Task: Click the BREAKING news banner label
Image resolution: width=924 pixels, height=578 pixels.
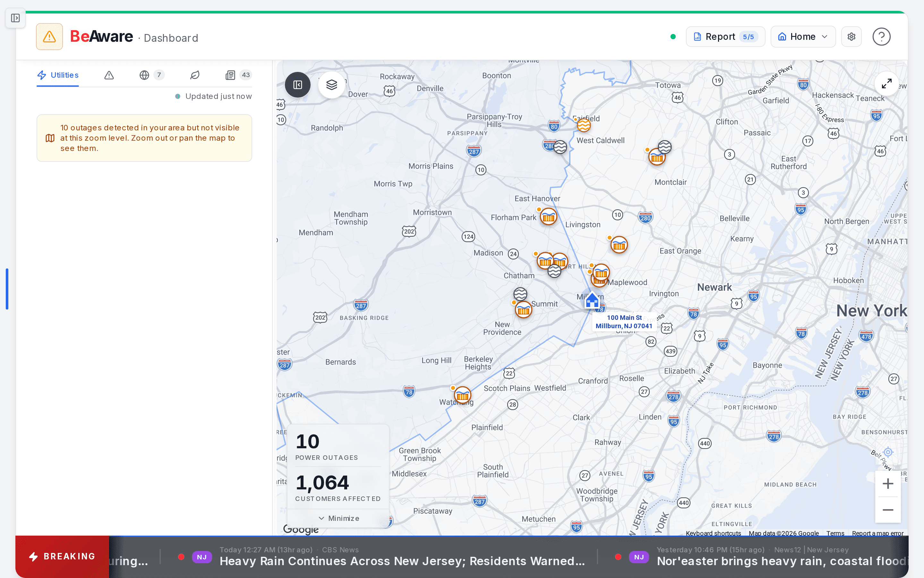Action: [62, 556]
